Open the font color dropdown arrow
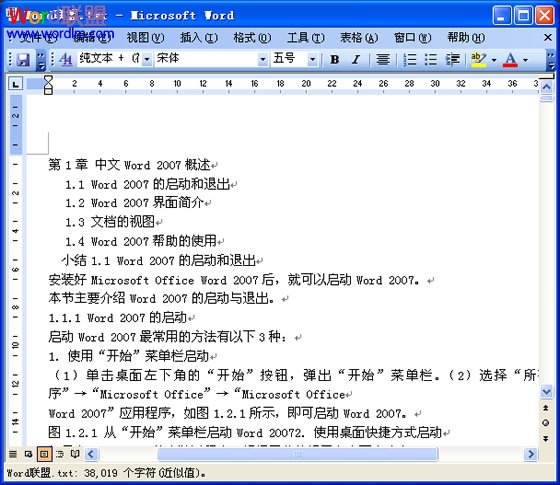The height and width of the screenshot is (485, 560). (525, 60)
